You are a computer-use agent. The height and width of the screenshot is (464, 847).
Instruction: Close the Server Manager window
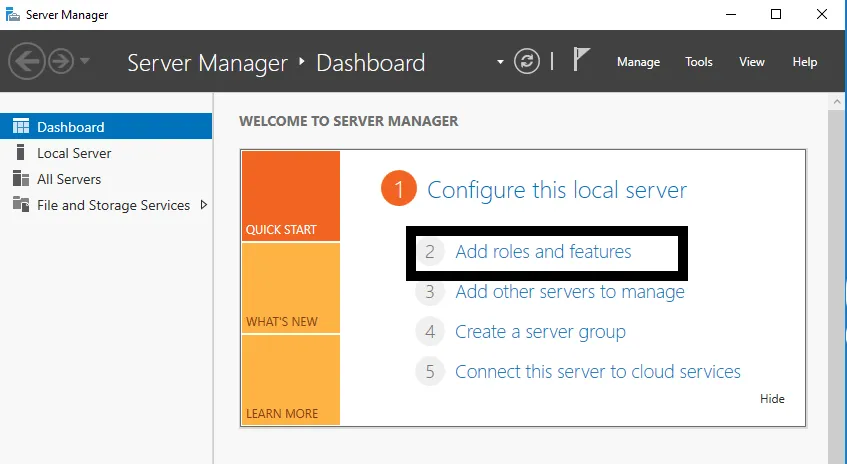tap(822, 15)
